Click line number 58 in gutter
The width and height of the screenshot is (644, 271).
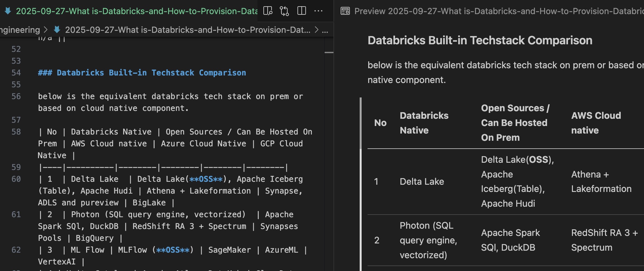pos(16,132)
